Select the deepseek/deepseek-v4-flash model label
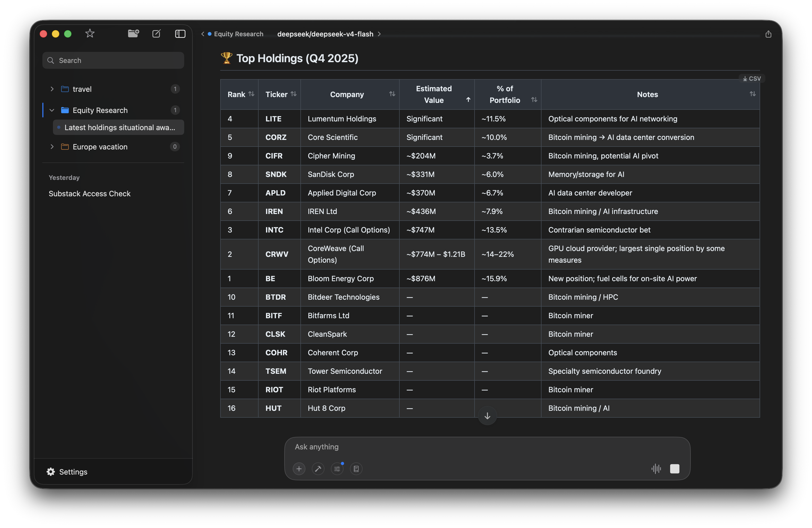The height and width of the screenshot is (528, 812). (x=325, y=34)
